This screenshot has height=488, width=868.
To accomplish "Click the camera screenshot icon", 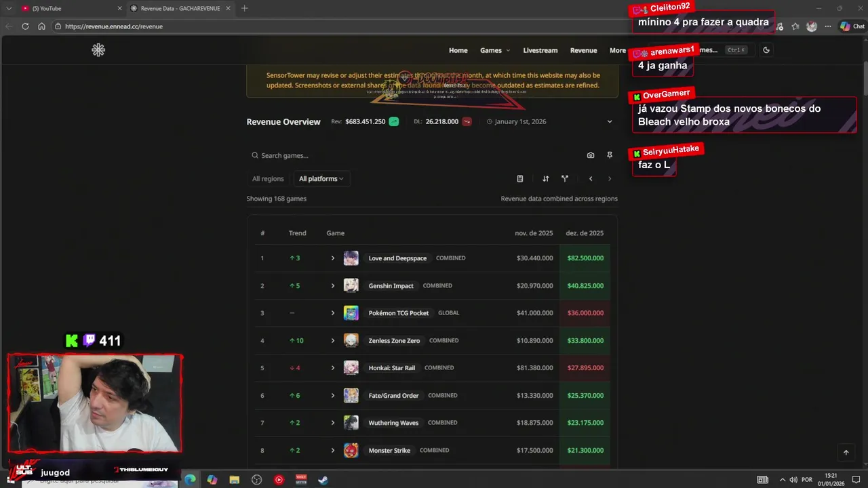I will click(591, 155).
